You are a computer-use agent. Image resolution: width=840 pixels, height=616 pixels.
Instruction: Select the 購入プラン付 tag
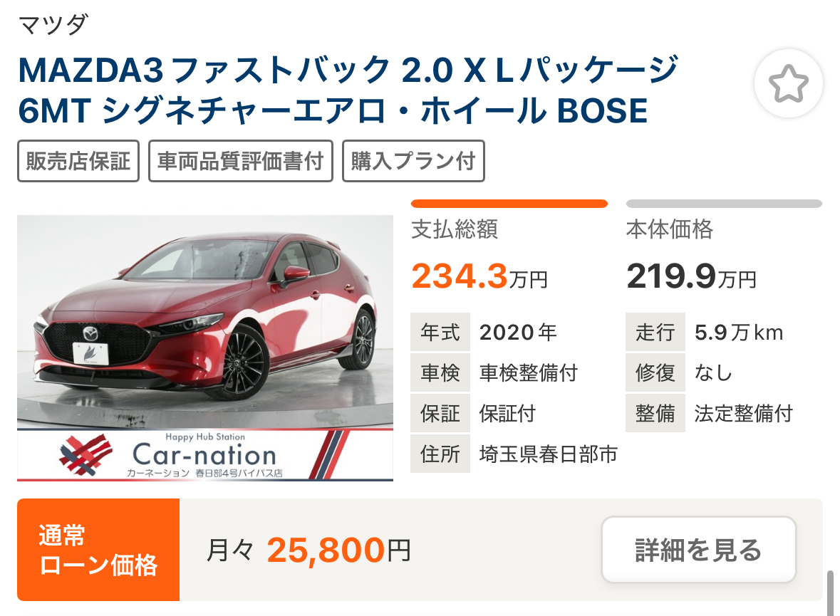point(413,161)
